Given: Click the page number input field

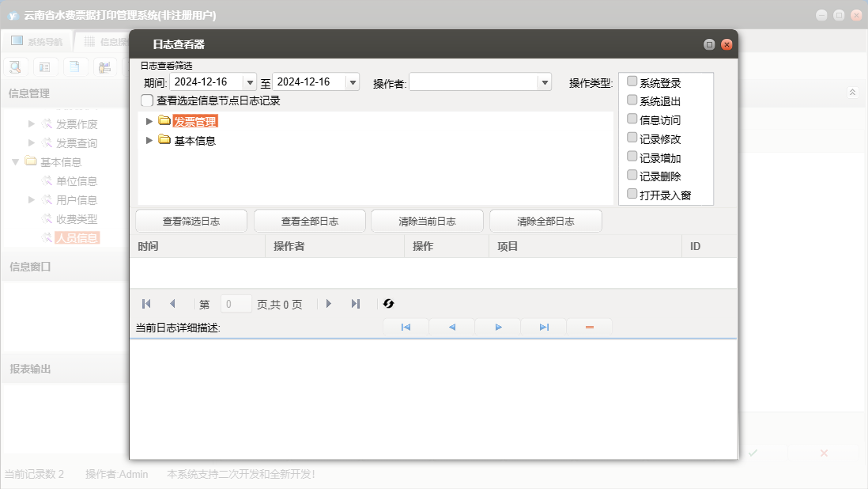Looking at the screenshot, I should coord(236,304).
